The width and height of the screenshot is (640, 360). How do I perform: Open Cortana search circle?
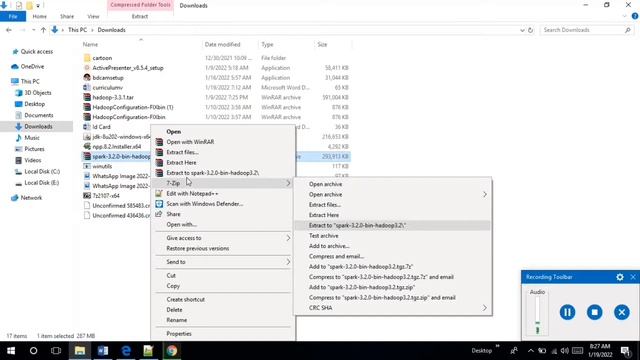33,351
